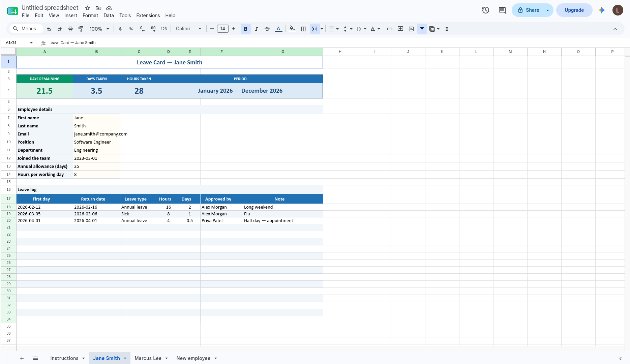Star the spreadsheet
Image resolution: width=630 pixels, height=364 pixels.
[88, 8]
